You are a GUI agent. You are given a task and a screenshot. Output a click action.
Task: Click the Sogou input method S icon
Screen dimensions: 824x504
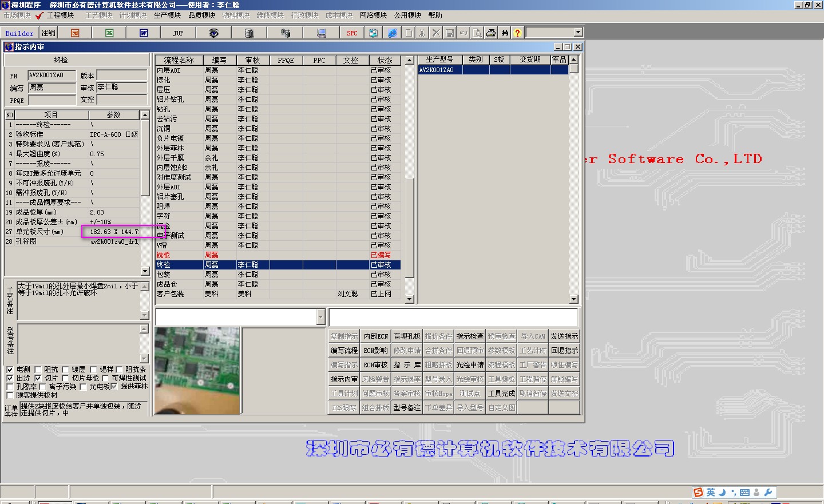click(x=698, y=493)
